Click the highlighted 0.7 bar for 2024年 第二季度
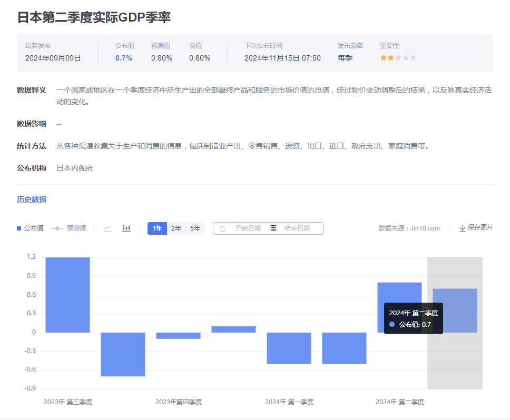The image size is (510, 420). tap(455, 311)
